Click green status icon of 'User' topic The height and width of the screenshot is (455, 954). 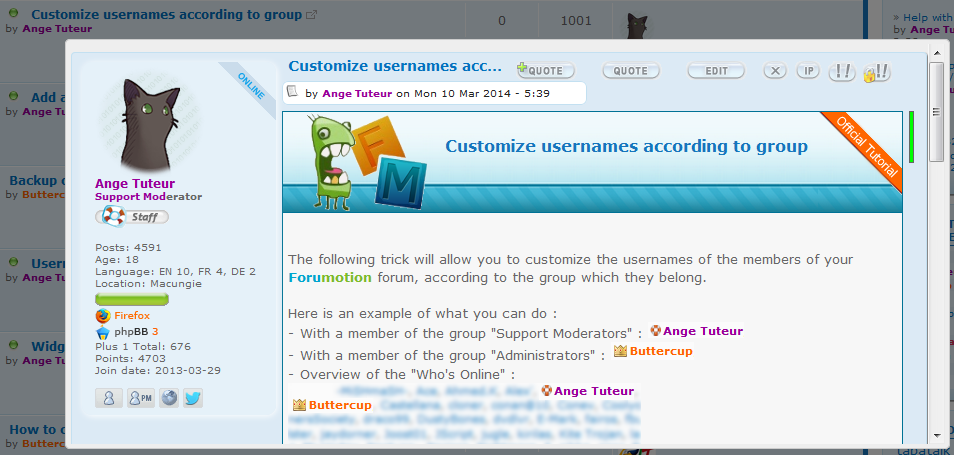tap(13, 262)
